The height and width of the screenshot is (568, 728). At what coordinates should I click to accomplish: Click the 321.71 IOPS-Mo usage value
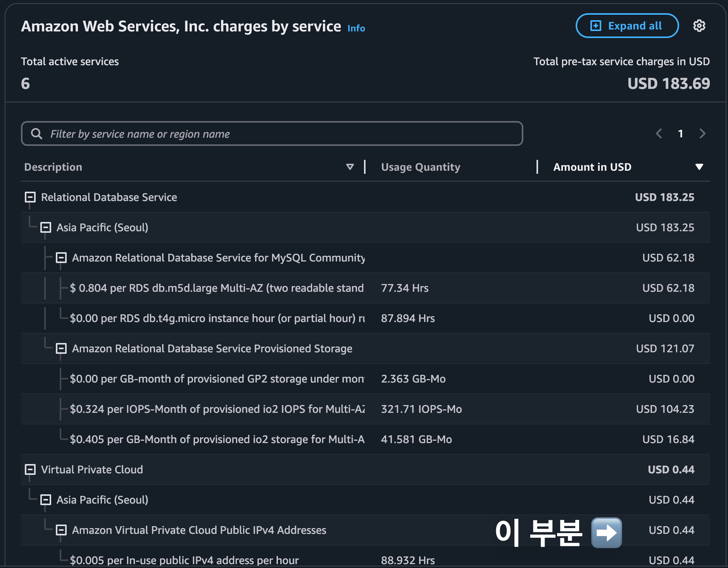coord(421,409)
